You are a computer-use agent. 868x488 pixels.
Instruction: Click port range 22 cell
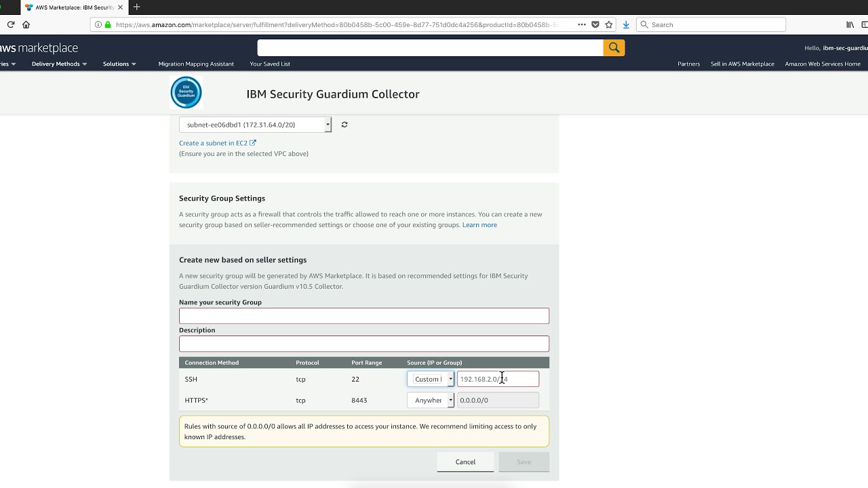tap(355, 379)
